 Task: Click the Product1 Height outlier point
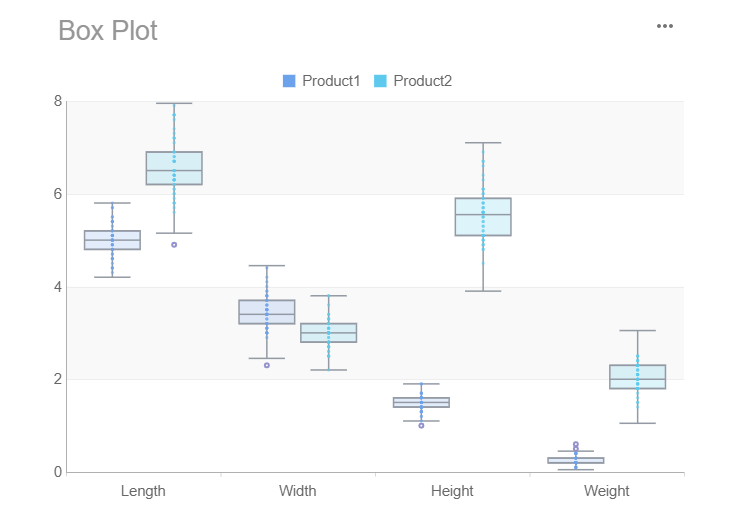click(x=421, y=425)
